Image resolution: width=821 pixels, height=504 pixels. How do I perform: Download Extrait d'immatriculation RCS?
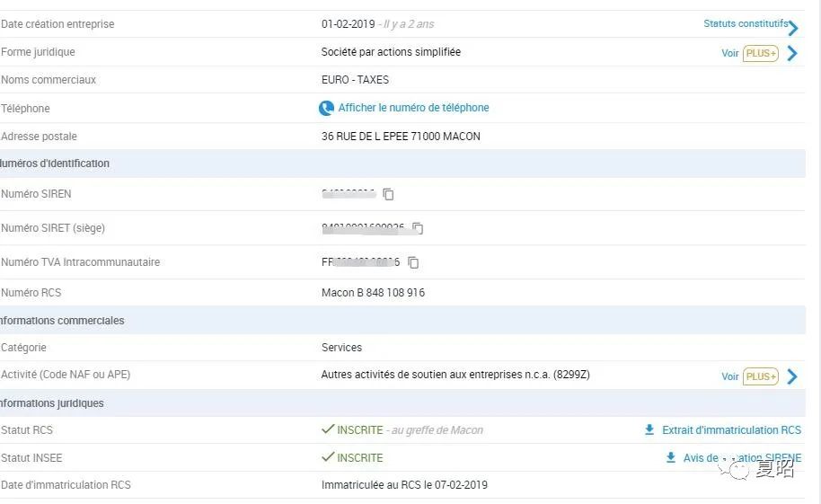pyautogui.click(x=731, y=429)
